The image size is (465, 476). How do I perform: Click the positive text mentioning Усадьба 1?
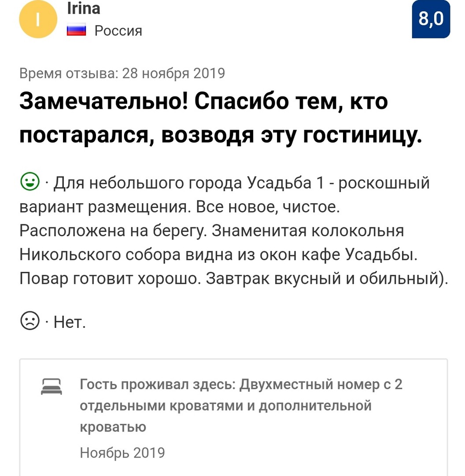[x=241, y=183]
